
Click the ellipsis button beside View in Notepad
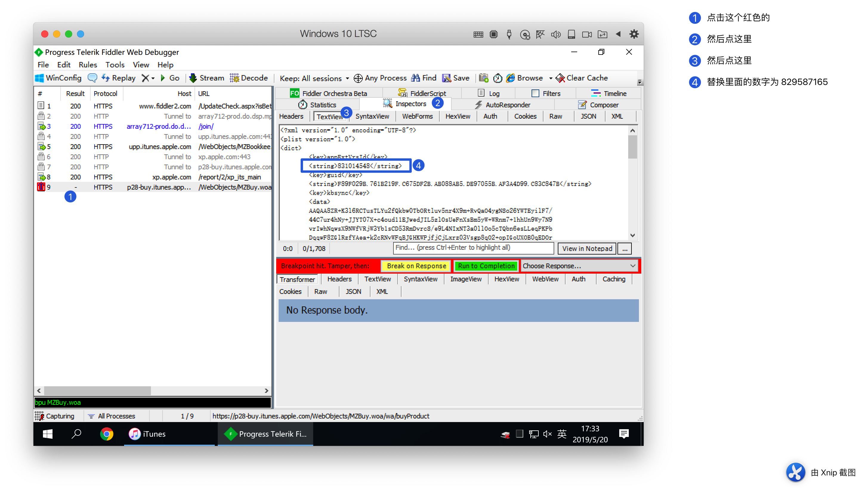[x=625, y=249]
